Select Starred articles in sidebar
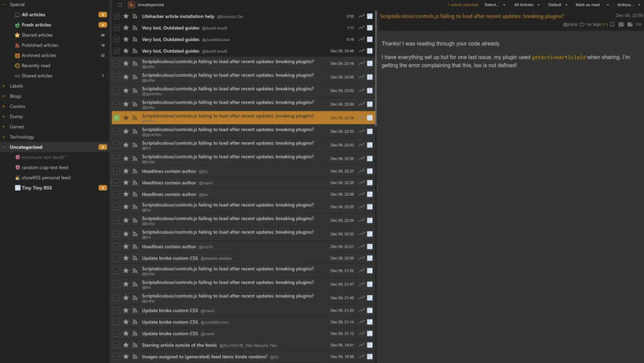The width and height of the screenshot is (644, 363). coord(37,35)
